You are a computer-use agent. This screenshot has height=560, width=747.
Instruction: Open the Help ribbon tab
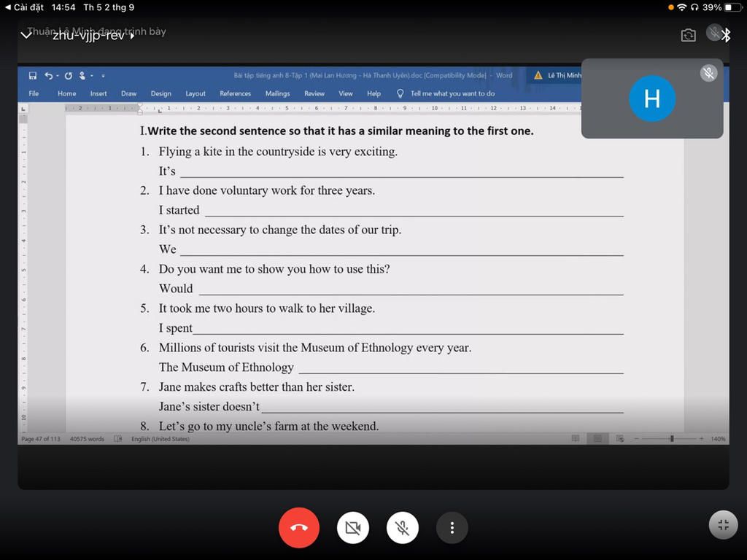[x=373, y=93]
